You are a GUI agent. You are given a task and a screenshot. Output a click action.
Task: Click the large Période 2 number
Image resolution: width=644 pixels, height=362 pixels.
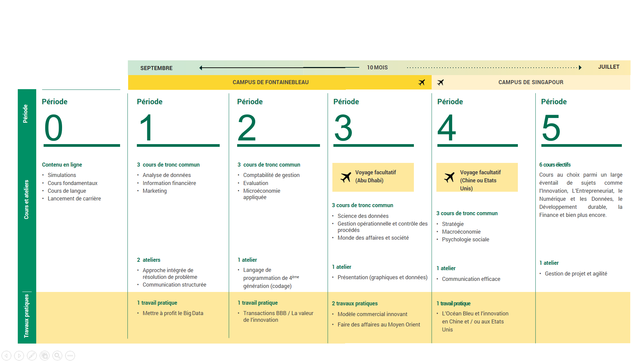tap(247, 128)
